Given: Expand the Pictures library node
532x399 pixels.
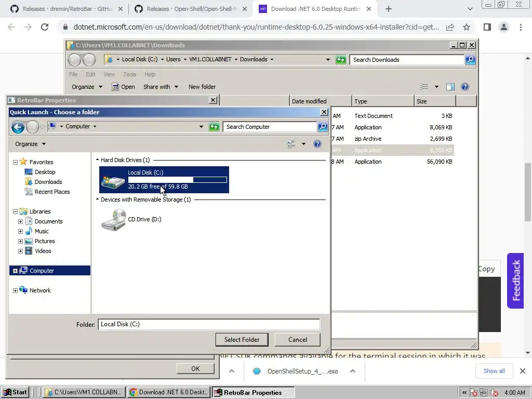Looking at the screenshot, I should click(20, 241).
